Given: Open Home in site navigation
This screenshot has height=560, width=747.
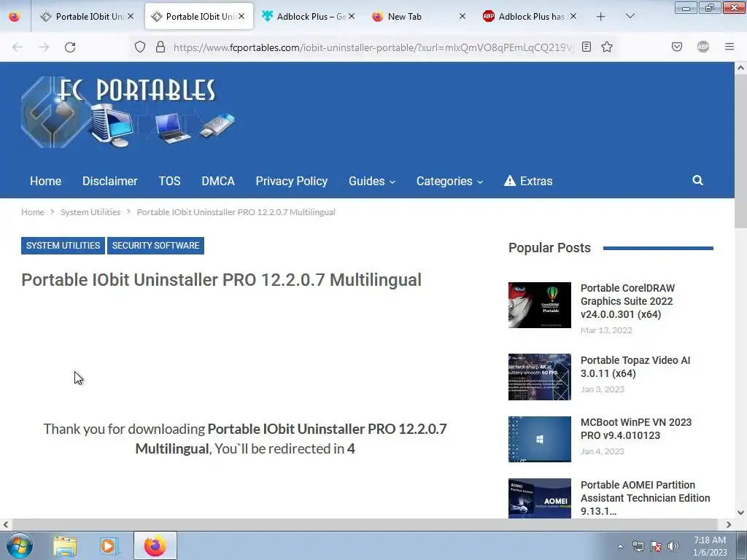Looking at the screenshot, I should pyautogui.click(x=46, y=181).
